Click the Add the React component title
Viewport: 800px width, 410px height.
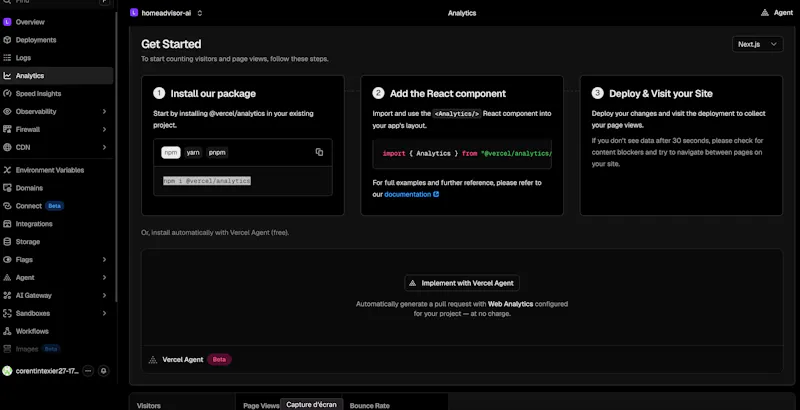click(x=448, y=93)
